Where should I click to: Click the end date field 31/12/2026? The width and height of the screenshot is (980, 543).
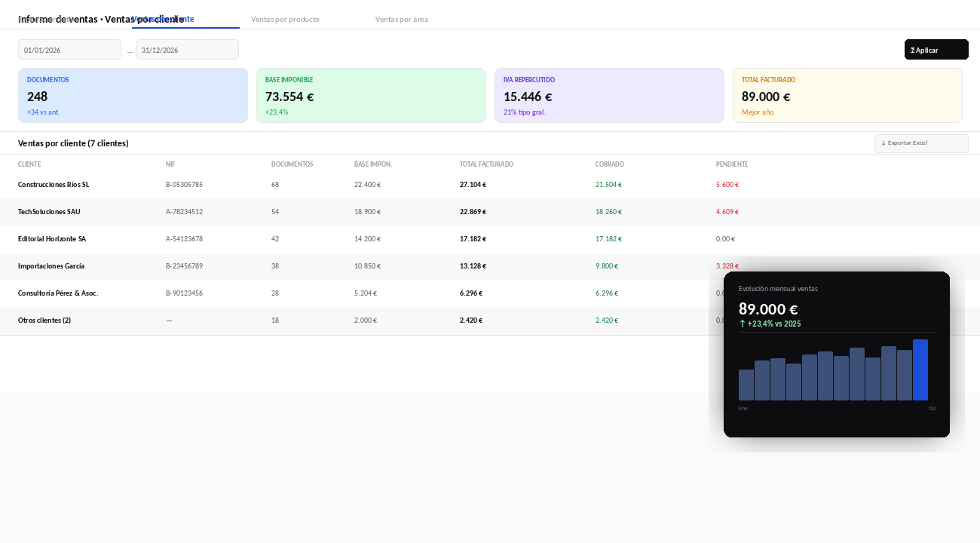(187, 50)
